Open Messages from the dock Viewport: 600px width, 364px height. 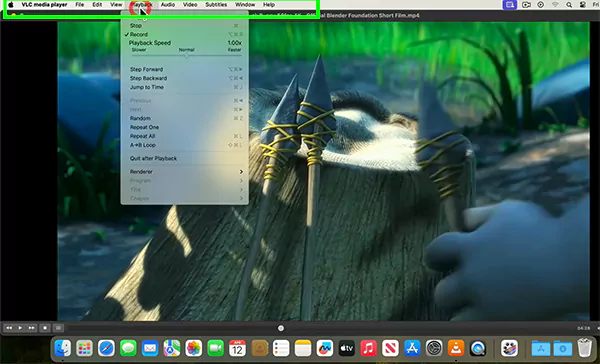128,348
